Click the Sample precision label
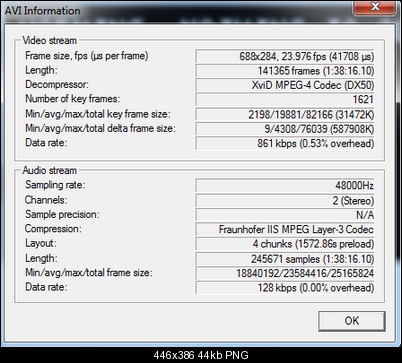This screenshot has height=363, width=402. click(62, 214)
